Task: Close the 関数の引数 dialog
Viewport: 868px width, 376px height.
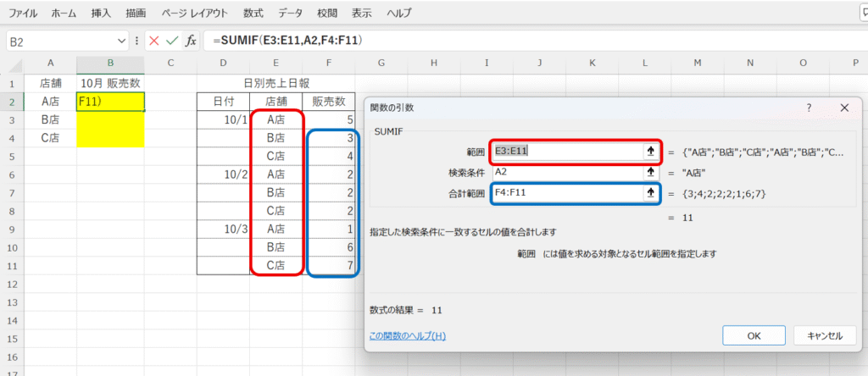Action: (844, 108)
